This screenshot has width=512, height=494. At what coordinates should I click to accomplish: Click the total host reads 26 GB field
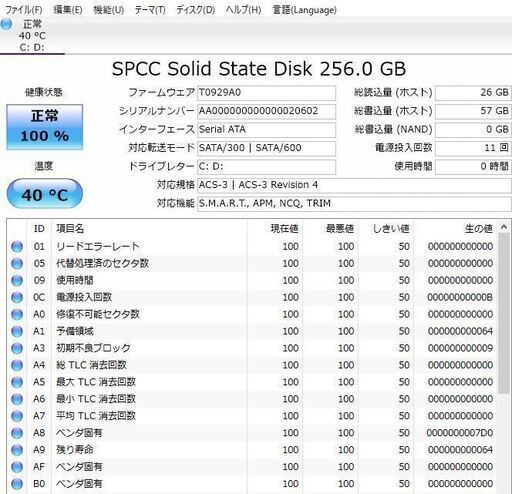[x=473, y=93]
